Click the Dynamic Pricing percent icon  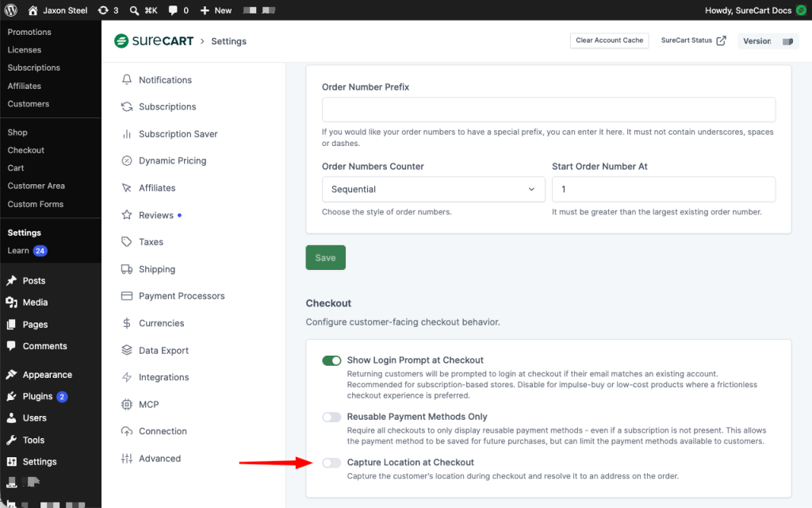coord(127,160)
